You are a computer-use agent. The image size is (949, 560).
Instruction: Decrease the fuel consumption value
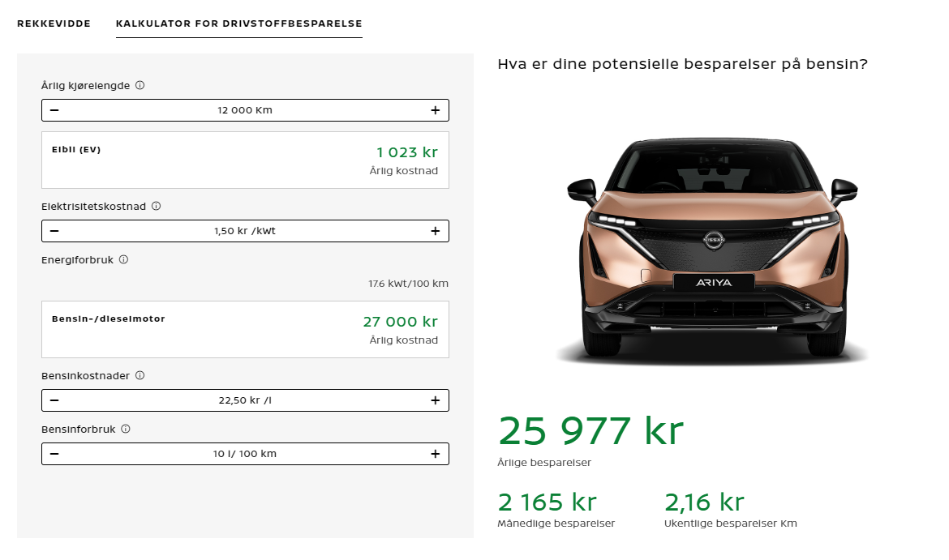pos(54,454)
